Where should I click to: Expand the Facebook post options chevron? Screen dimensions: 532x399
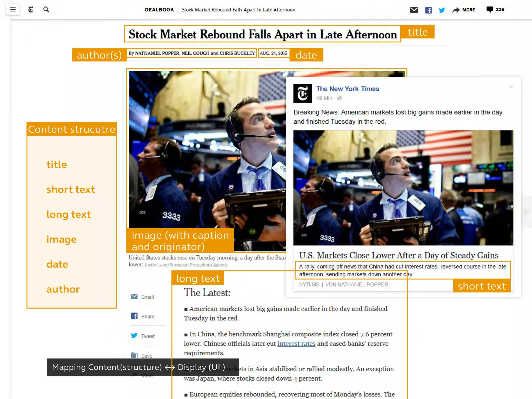(x=511, y=87)
